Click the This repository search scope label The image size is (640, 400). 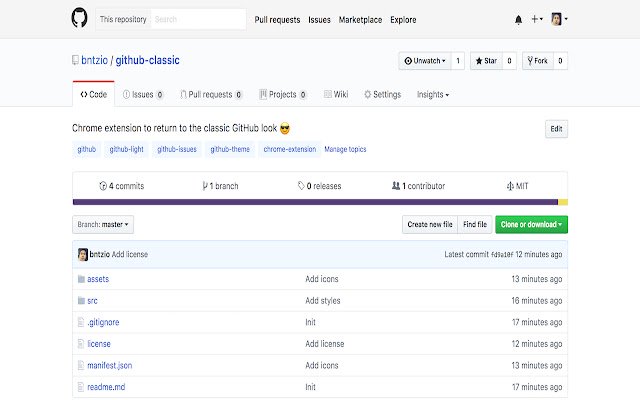[123, 19]
